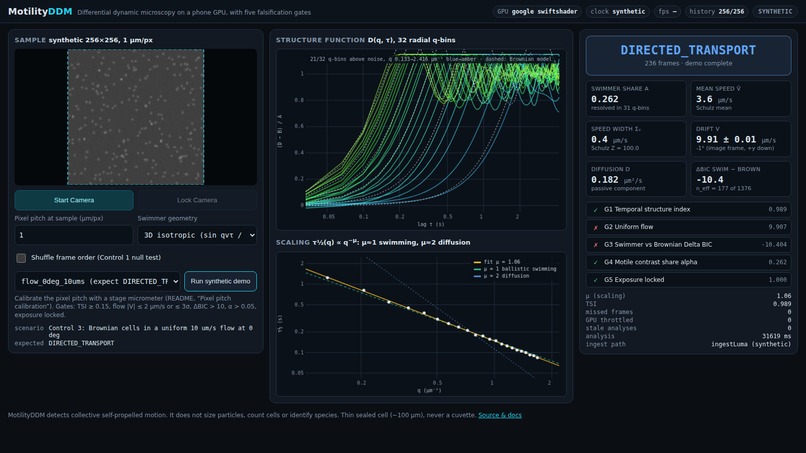Click the Mean Speed 3.6 µm/s card
806x453 pixels.
click(740, 98)
